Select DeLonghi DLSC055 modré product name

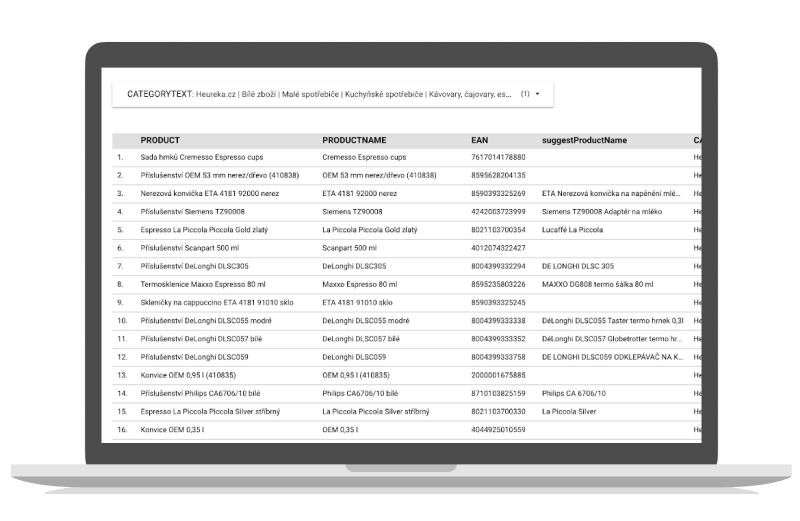[x=366, y=321]
